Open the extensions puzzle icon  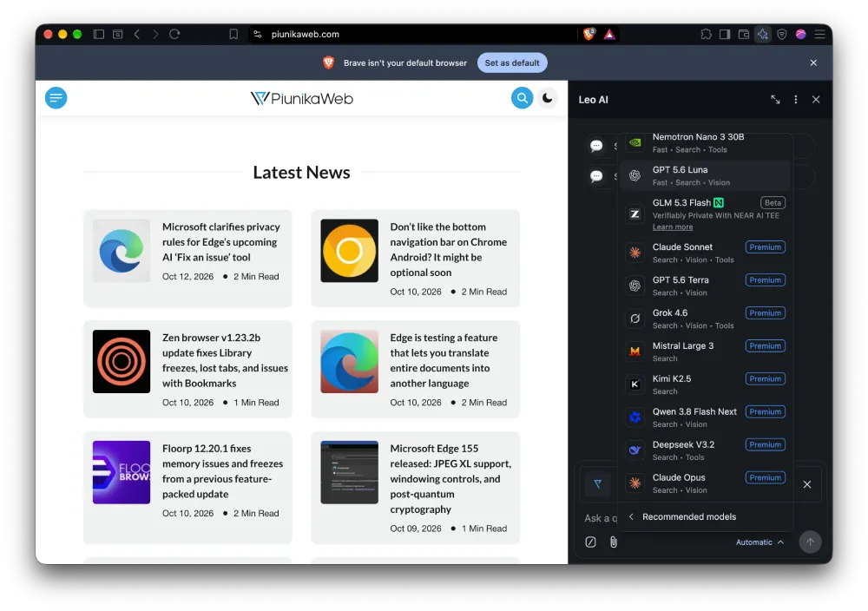point(706,35)
